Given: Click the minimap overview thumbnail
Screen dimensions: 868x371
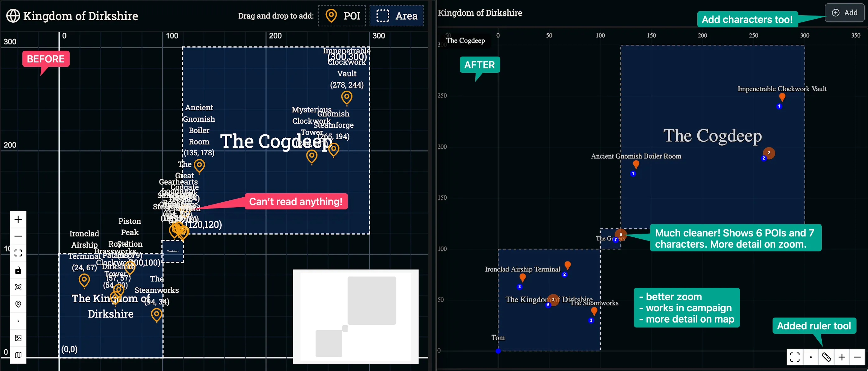Looking at the screenshot, I should click(x=355, y=316).
